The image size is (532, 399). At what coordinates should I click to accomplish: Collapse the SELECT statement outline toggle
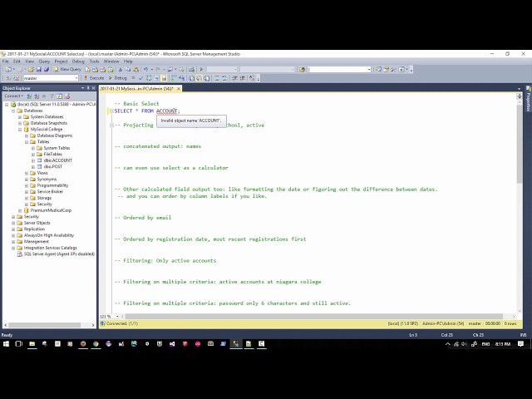tap(111, 111)
